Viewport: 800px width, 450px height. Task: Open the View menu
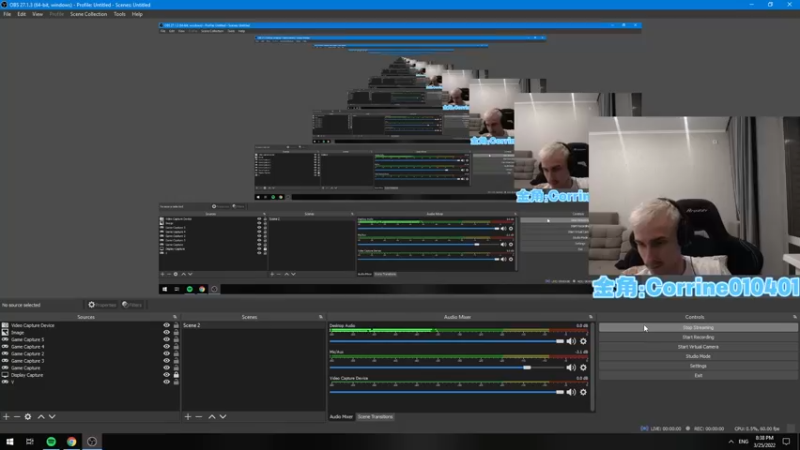click(37, 14)
